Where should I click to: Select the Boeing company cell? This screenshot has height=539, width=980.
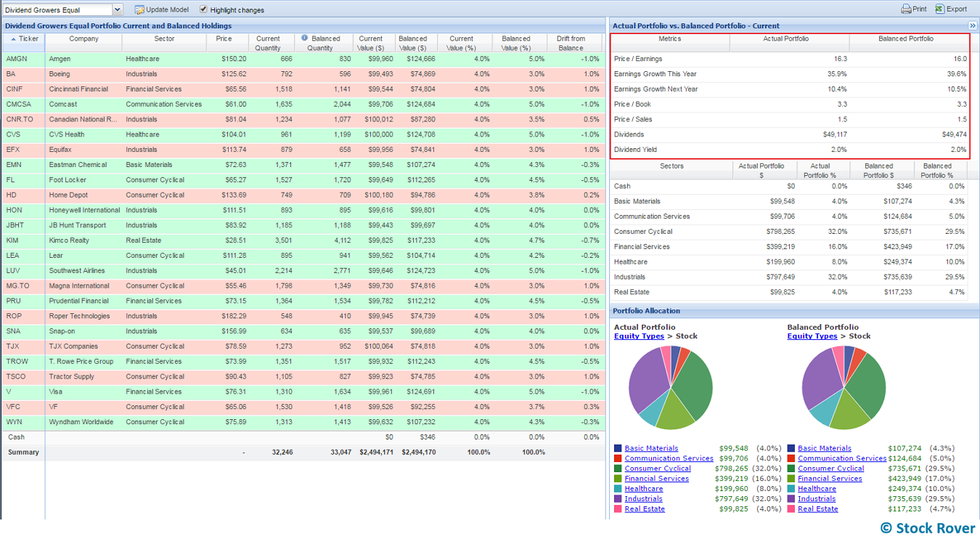pos(83,74)
